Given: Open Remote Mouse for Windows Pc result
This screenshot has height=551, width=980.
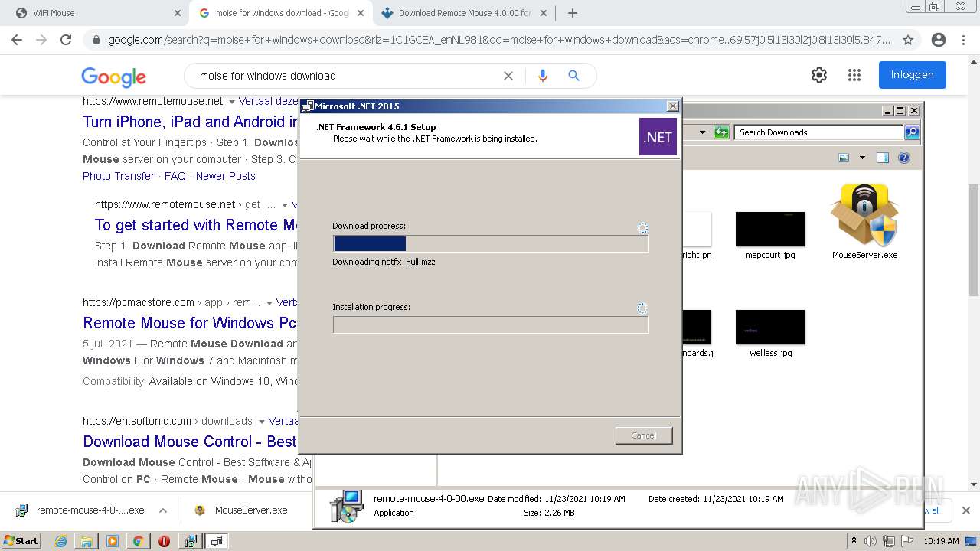Looking at the screenshot, I should (x=190, y=323).
